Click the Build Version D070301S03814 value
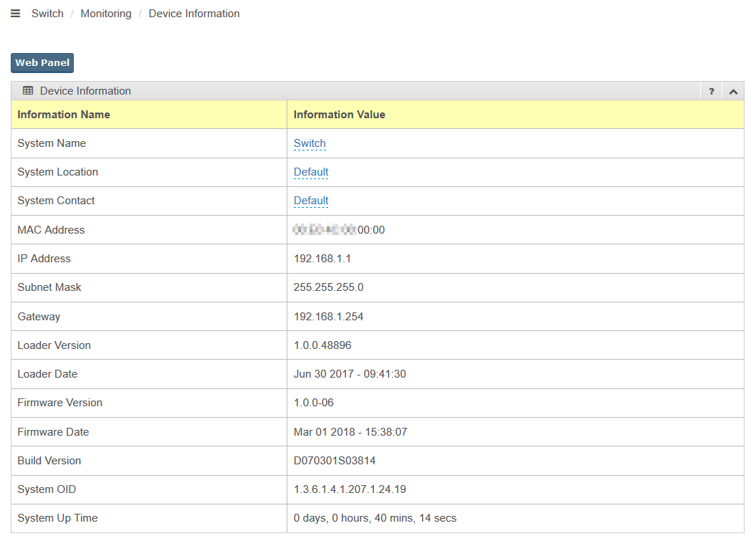The height and width of the screenshot is (546, 756). [x=335, y=461]
